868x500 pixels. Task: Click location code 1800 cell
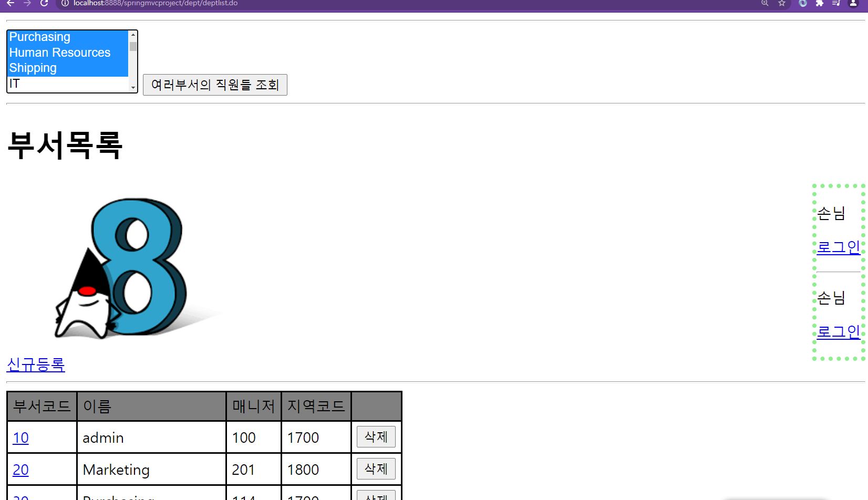point(316,470)
